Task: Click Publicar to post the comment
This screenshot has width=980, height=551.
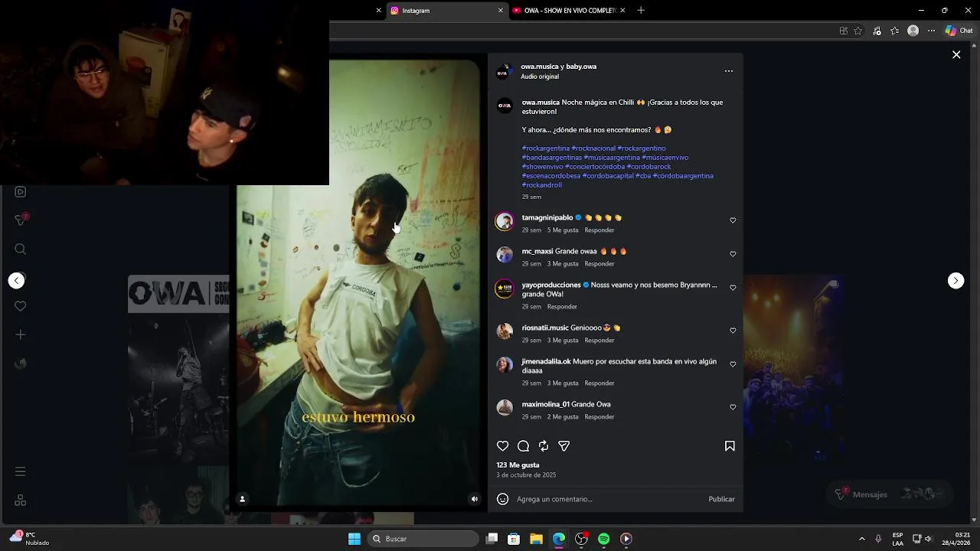Action: [721, 499]
